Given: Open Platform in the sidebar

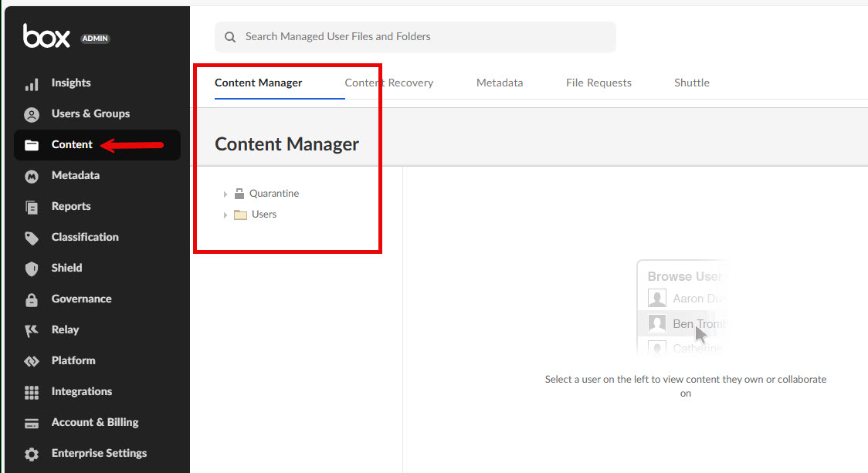Looking at the screenshot, I should coord(73,360).
